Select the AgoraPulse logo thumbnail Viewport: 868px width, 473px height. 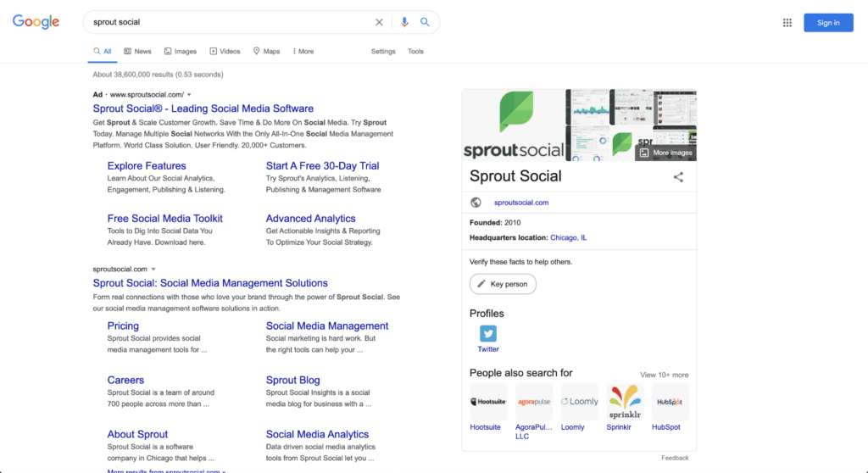(x=534, y=402)
